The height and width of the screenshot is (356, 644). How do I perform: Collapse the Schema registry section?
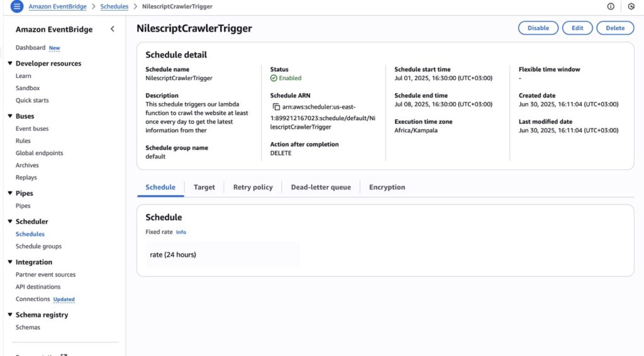point(10,315)
